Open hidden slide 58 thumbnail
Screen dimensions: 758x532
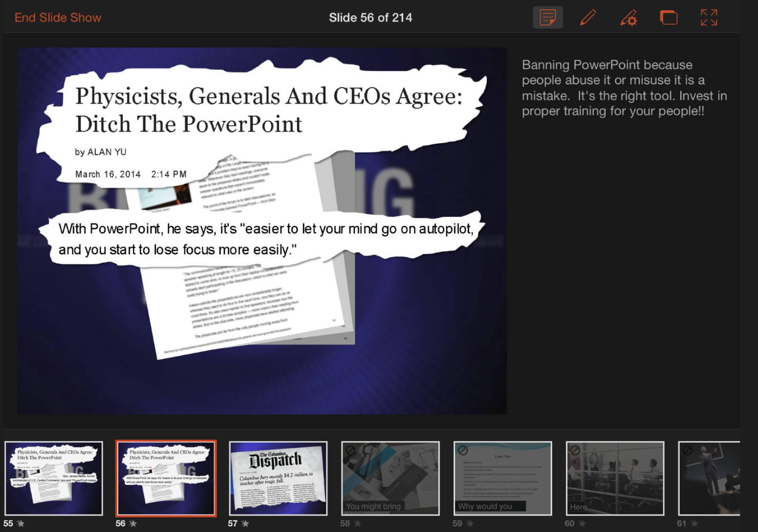[391, 478]
